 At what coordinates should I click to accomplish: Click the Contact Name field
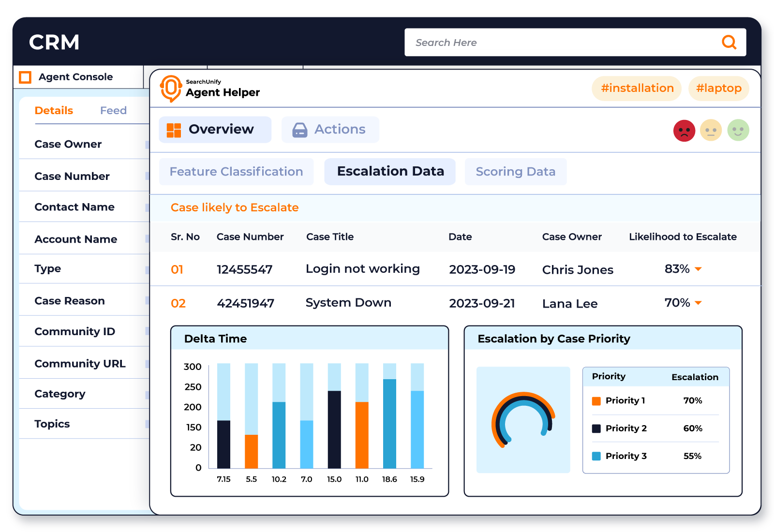point(84,207)
